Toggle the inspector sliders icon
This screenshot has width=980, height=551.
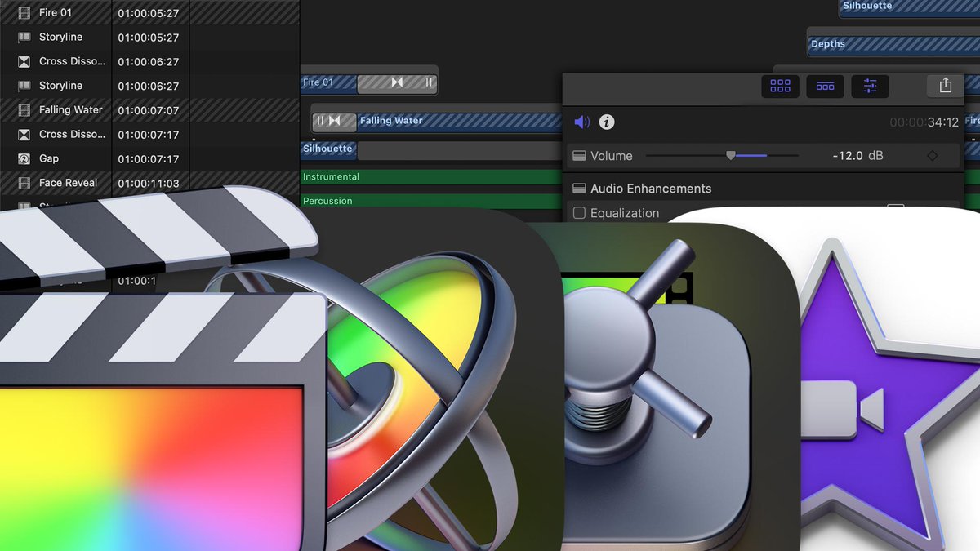pos(870,86)
